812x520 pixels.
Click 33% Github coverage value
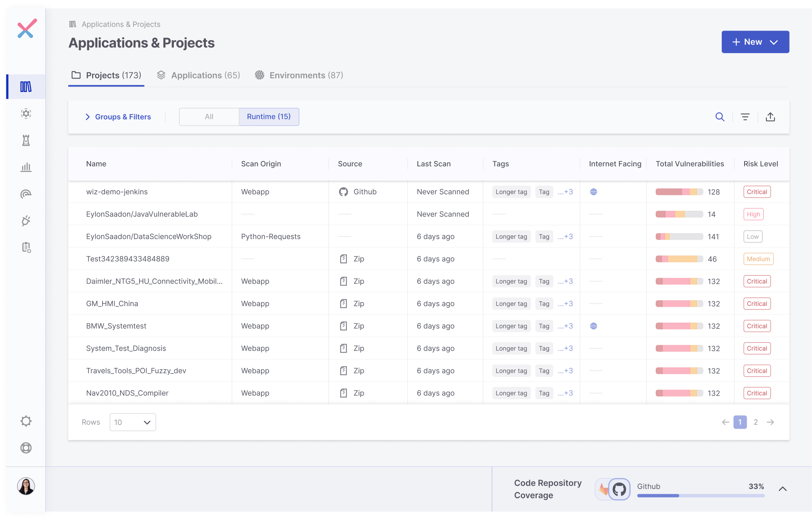pyautogui.click(x=756, y=486)
